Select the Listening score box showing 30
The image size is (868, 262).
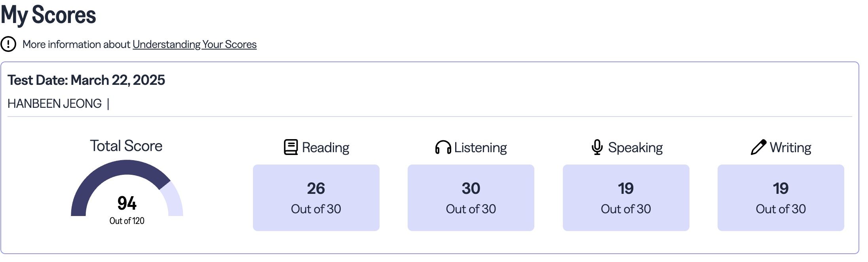tap(471, 198)
